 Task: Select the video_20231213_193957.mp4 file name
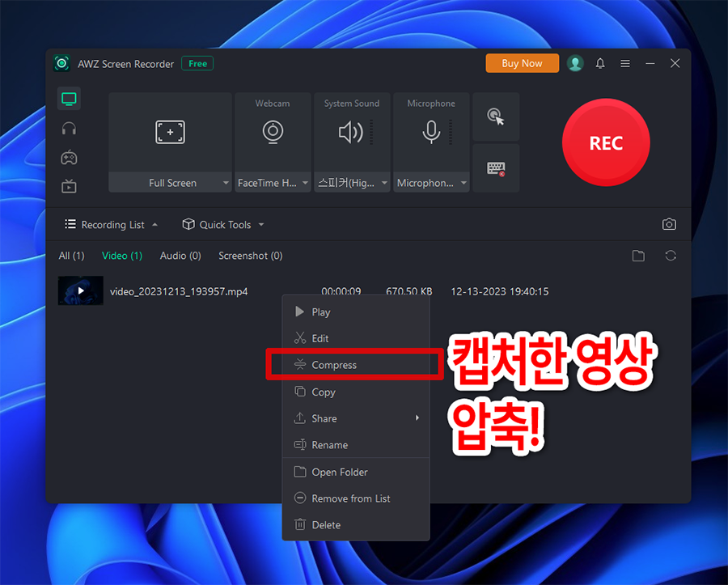click(179, 291)
